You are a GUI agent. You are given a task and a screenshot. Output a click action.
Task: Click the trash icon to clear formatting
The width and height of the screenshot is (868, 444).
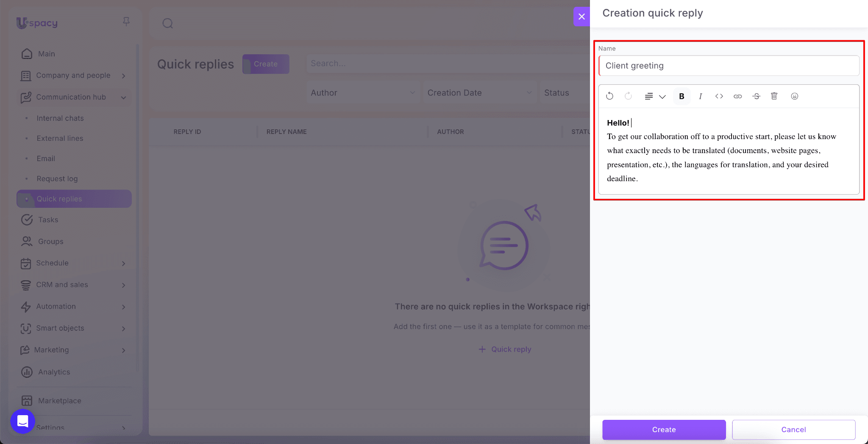(774, 96)
